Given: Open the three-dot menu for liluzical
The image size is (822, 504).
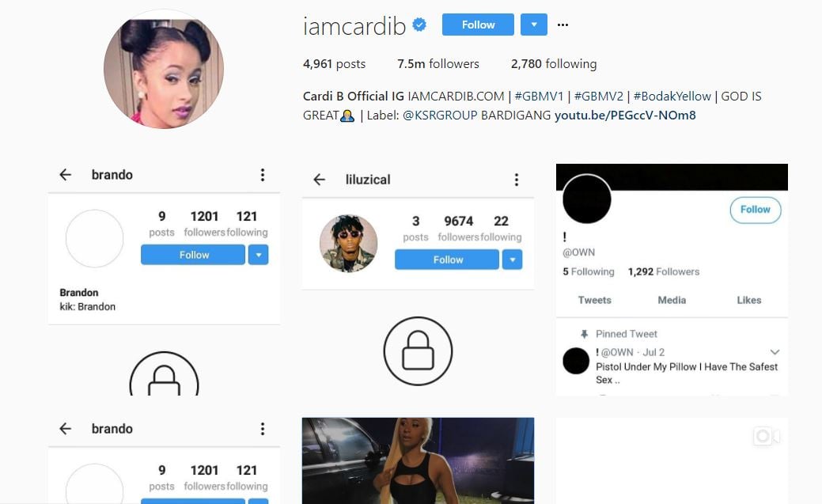Looking at the screenshot, I should (x=517, y=180).
